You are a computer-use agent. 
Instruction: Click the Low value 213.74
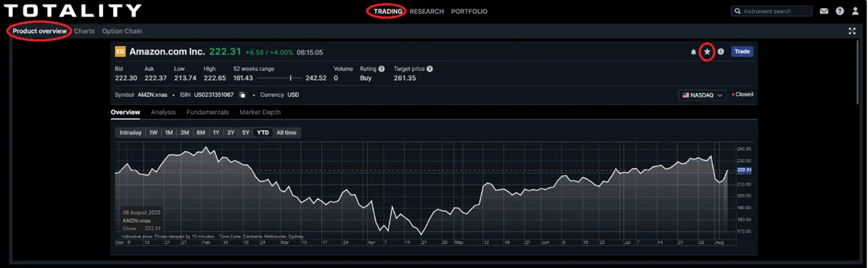click(x=185, y=78)
